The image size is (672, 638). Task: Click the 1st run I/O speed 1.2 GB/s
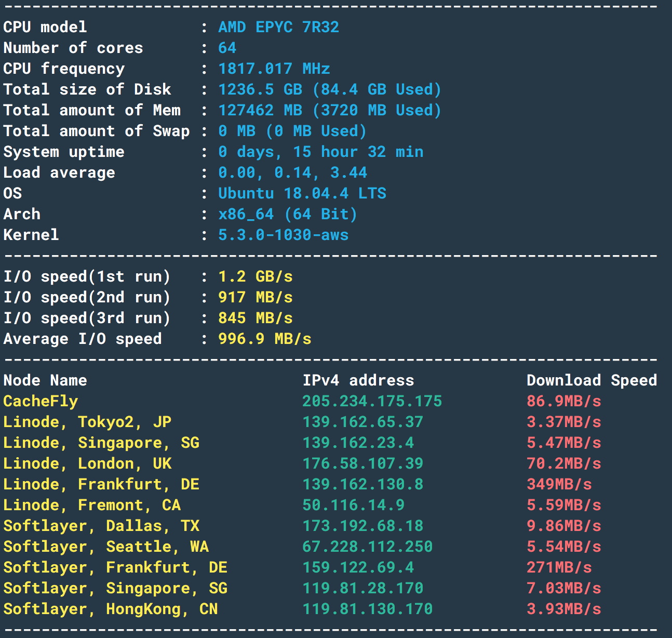(x=255, y=276)
